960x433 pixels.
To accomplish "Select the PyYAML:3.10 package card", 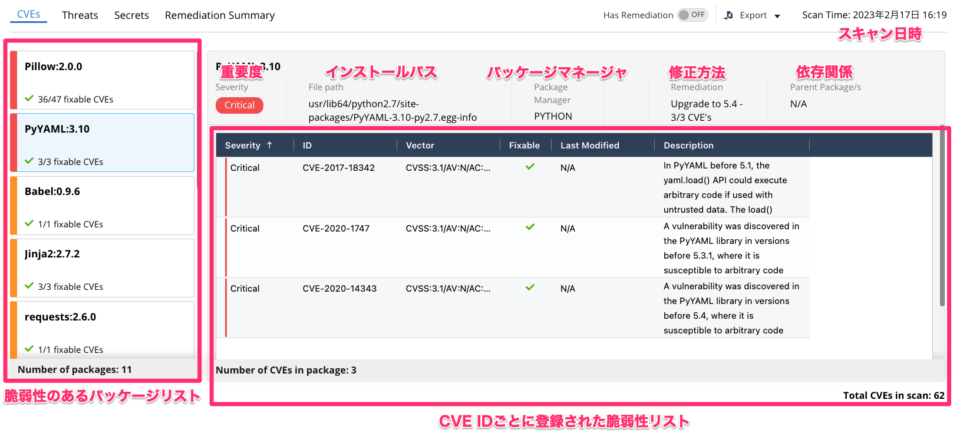I will [102, 142].
